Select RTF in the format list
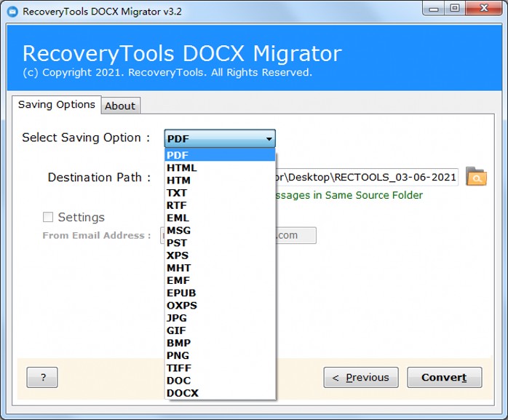This screenshot has width=508, height=420. pyautogui.click(x=220, y=205)
